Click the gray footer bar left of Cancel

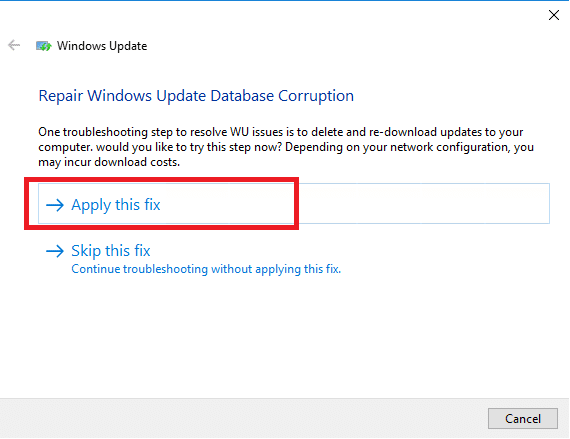coord(244,419)
